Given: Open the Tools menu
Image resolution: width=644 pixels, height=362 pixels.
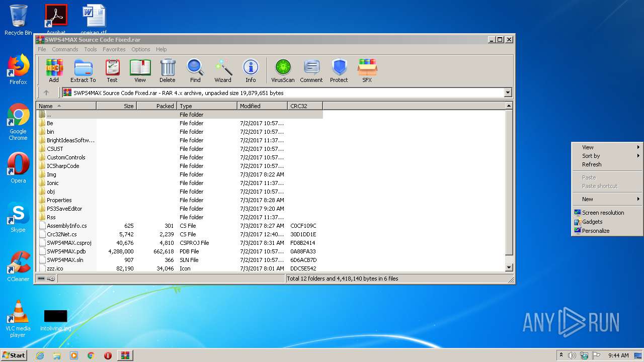Looking at the screenshot, I should pyautogui.click(x=91, y=49).
